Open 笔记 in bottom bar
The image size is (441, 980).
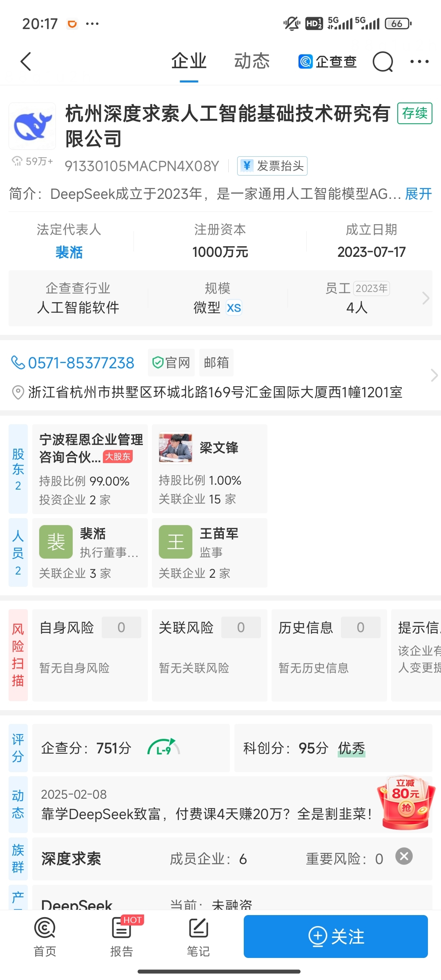pos(198,937)
